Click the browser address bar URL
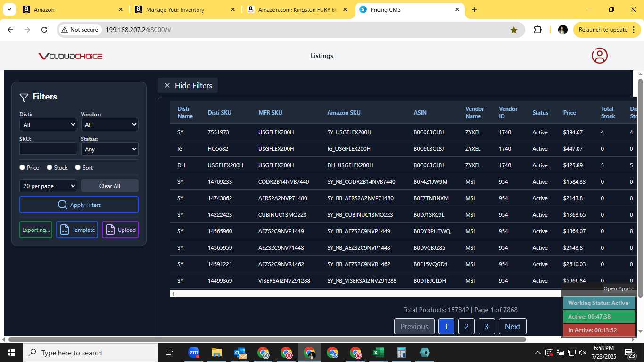This screenshot has height=362, width=644. 138,30
